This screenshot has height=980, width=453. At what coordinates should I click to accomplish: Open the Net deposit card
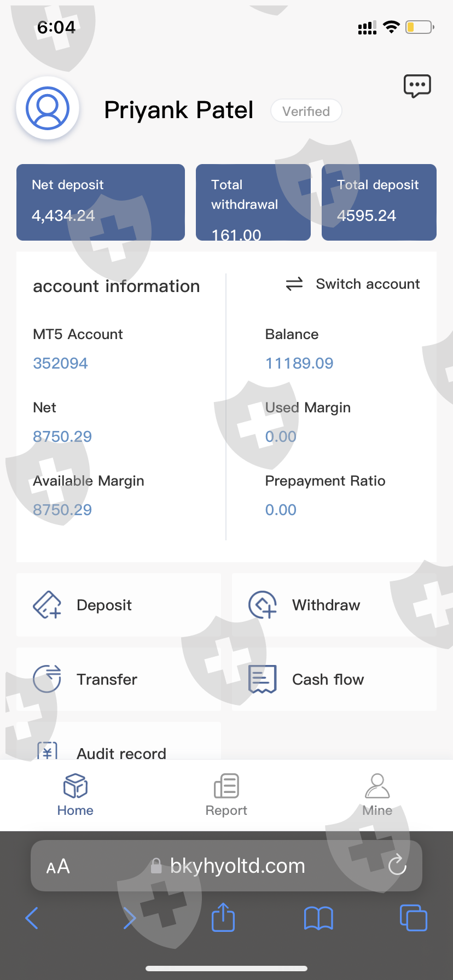101,202
